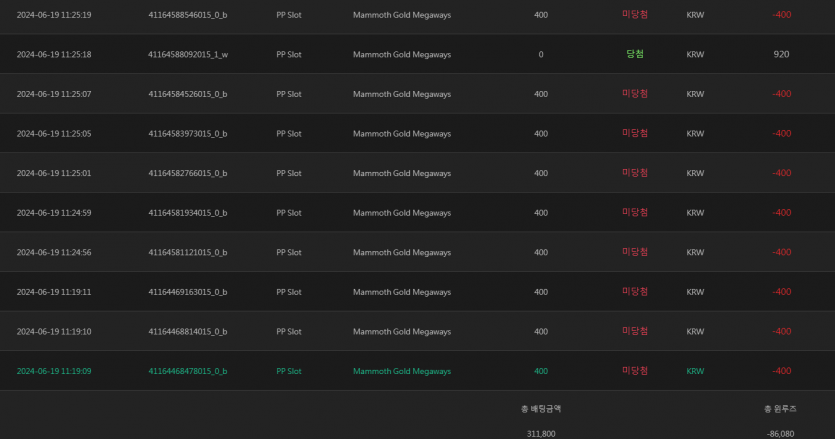Viewport: 835px width, 439px height.
Task: Click the green 400 bet in the 11:19:09 row
Action: pos(541,371)
